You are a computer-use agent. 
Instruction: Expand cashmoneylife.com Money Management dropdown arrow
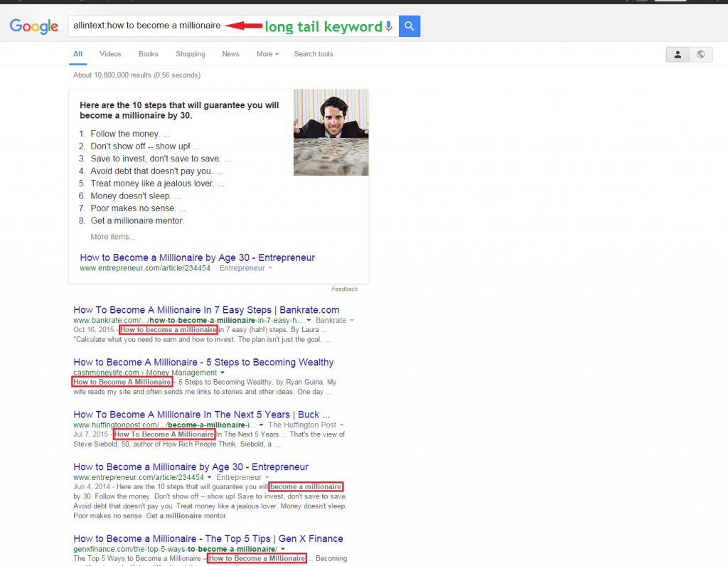(223, 373)
